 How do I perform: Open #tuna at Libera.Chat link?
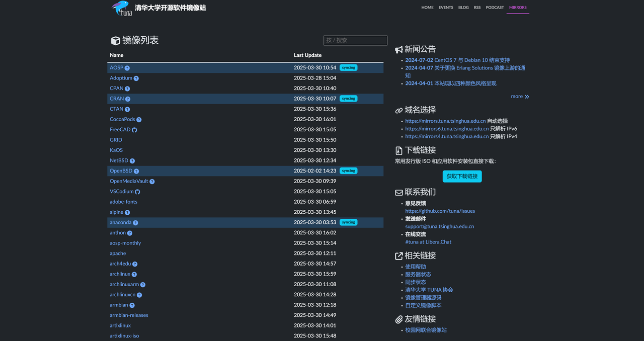click(428, 242)
